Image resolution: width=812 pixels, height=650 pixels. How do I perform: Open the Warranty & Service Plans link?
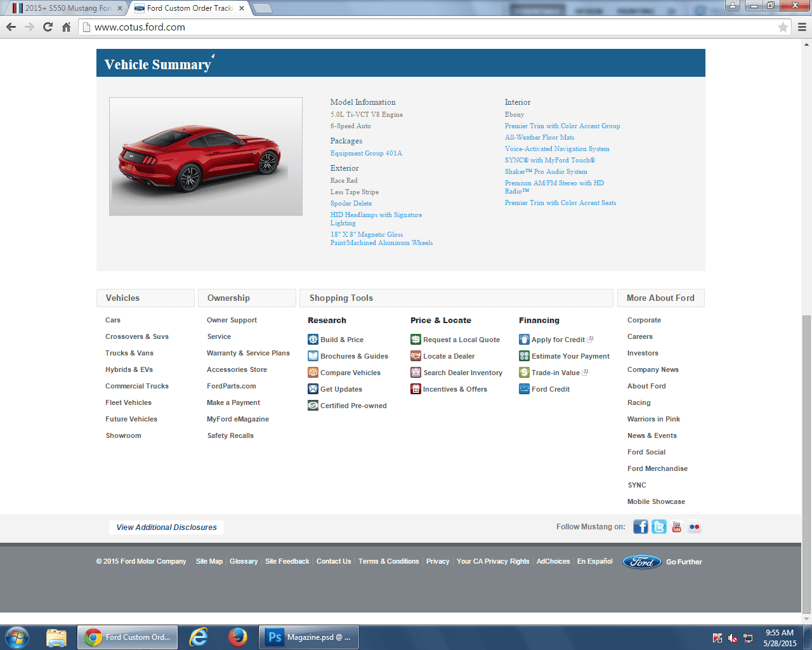coord(248,353)
